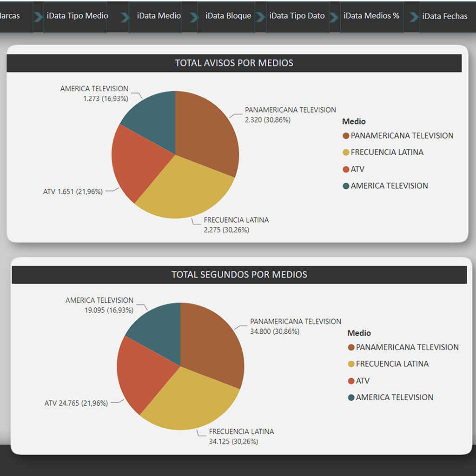Open the iData Medios % tab
Screen dimensions: 476x476
click(x=371, y=16)
